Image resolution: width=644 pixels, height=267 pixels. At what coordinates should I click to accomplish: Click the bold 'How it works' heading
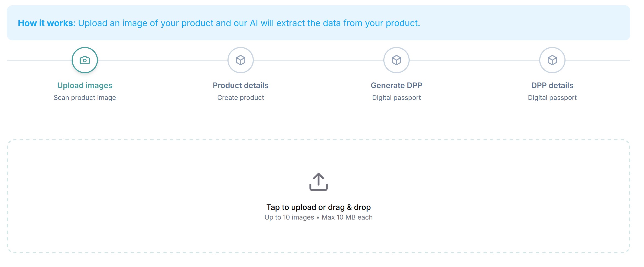[x=46, y=23]
